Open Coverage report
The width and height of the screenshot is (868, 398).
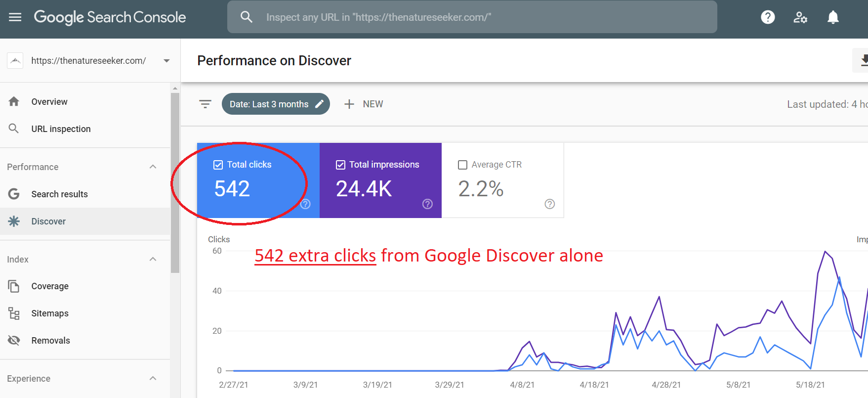(x=85, y=286)
